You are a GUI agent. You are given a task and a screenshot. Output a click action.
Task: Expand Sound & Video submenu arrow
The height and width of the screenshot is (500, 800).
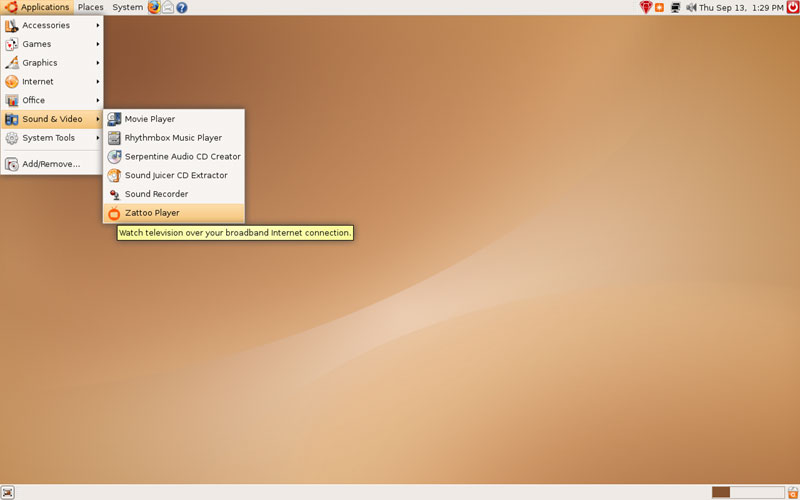(x=97, y=119)
